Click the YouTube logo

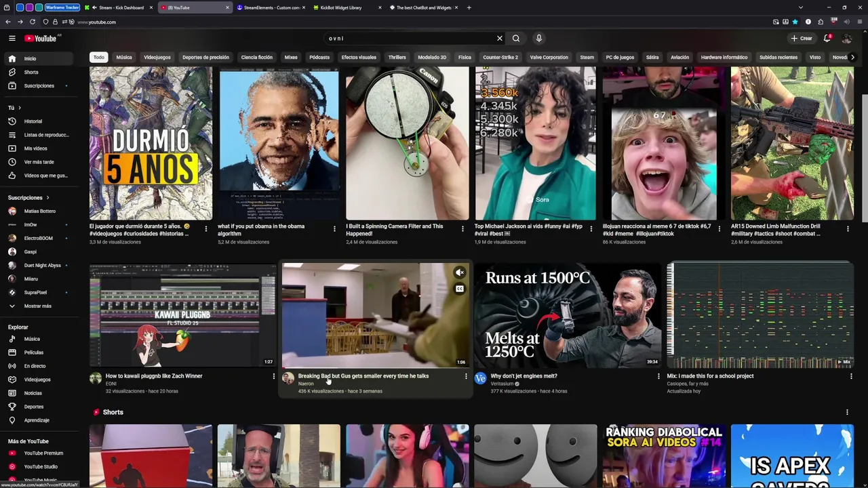pos(41,39)
